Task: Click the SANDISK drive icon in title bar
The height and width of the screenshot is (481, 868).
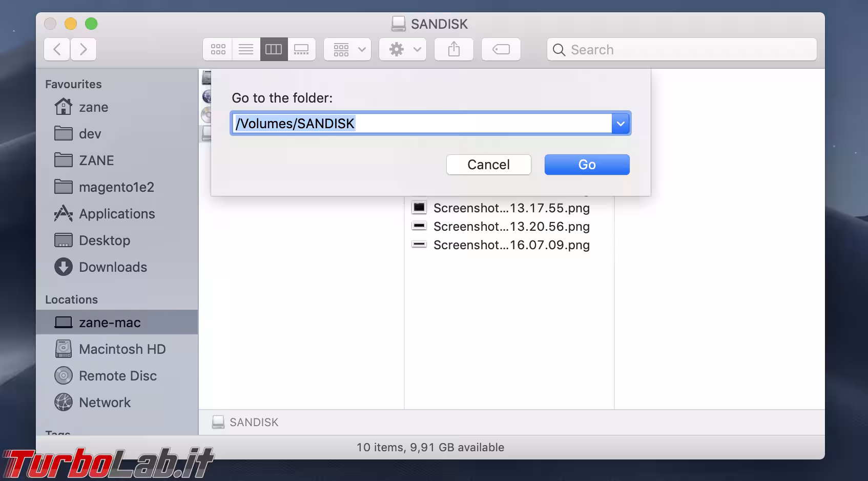Action: tap(398, 24)
